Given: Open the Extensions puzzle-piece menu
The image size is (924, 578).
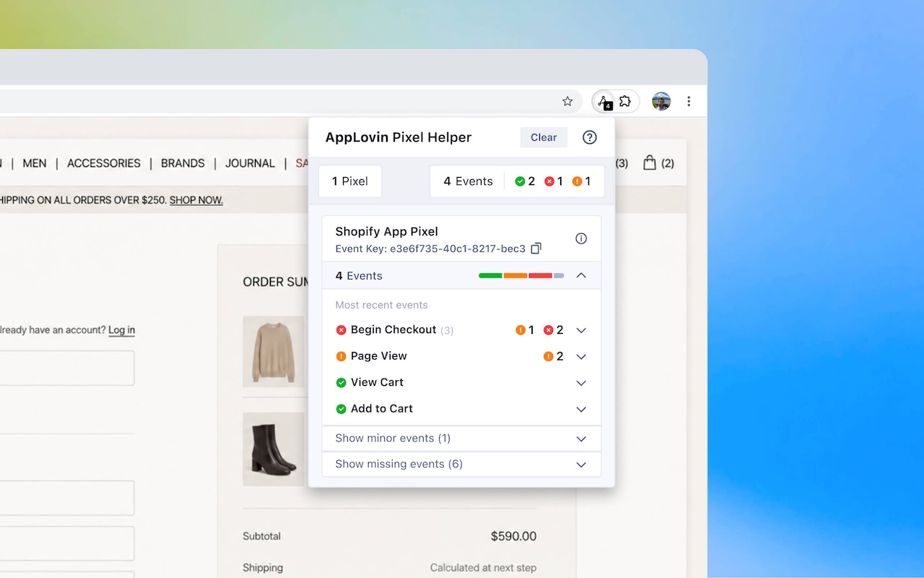Looking at the screenshot, I should [625, 102].
